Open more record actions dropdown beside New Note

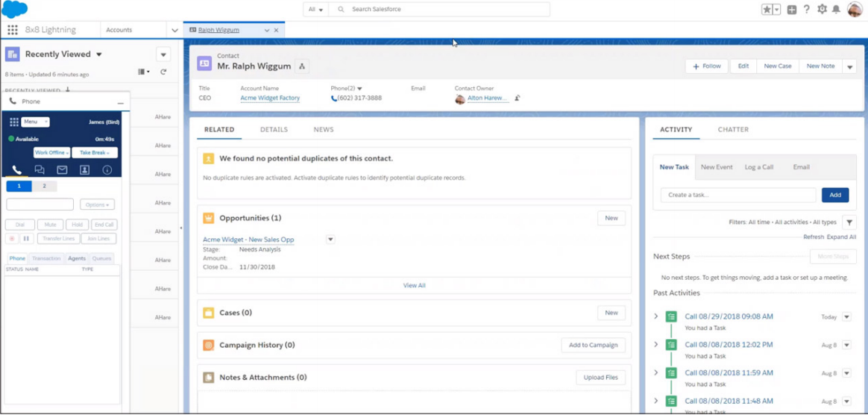click(850, 66)
